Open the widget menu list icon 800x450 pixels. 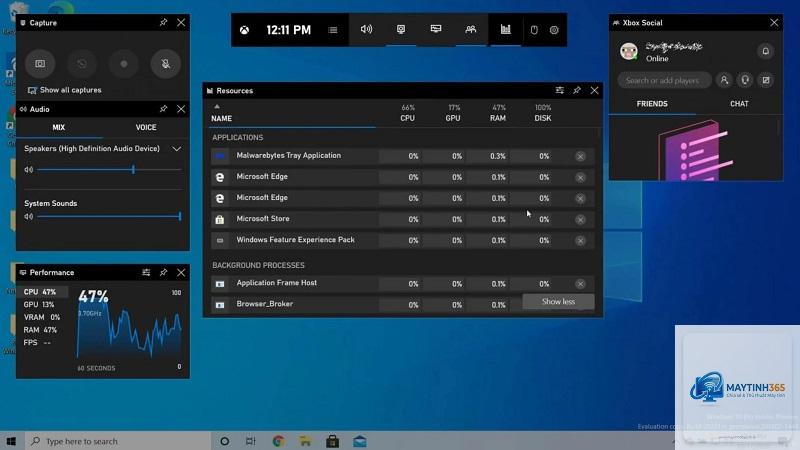(x=333, y=30)
